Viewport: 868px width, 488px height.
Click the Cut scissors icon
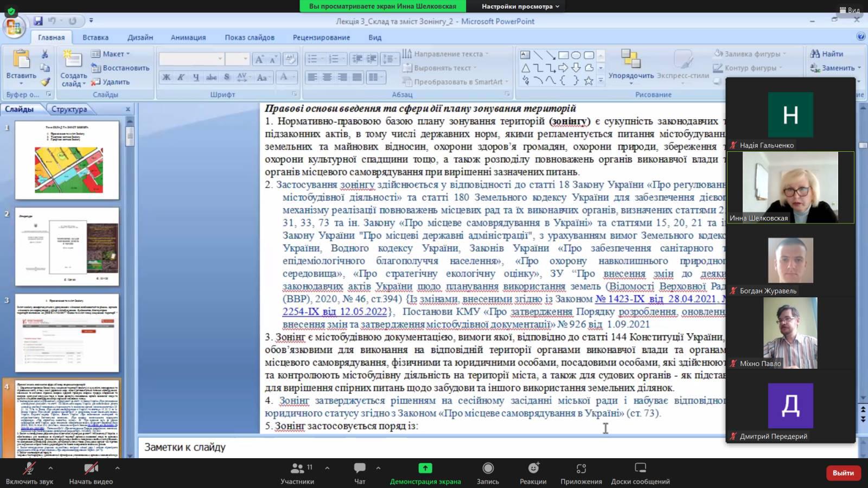click(44, 54)
